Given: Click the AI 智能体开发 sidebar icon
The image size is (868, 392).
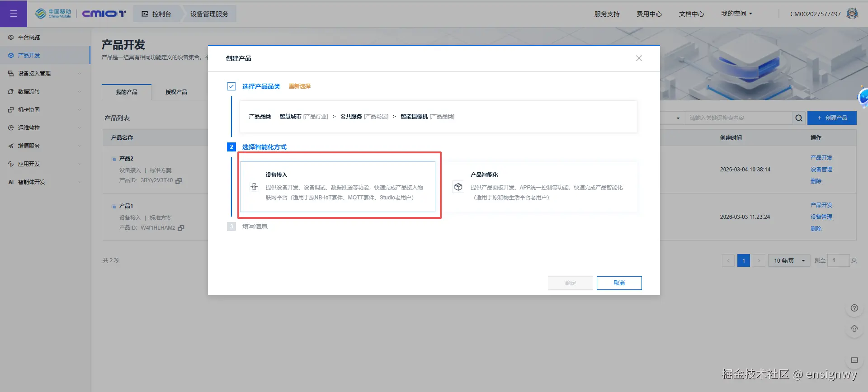Looking at the screenshot, I should point(11,182).
